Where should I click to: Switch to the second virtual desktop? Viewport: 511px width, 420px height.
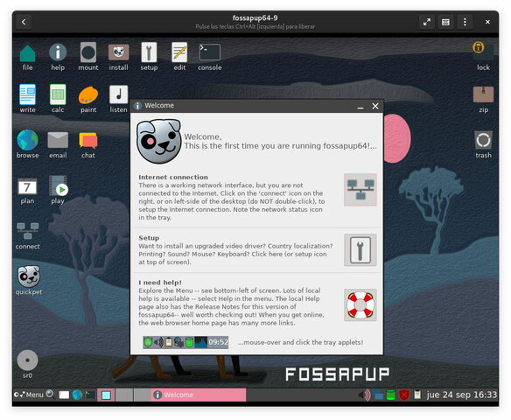[124, 395]
